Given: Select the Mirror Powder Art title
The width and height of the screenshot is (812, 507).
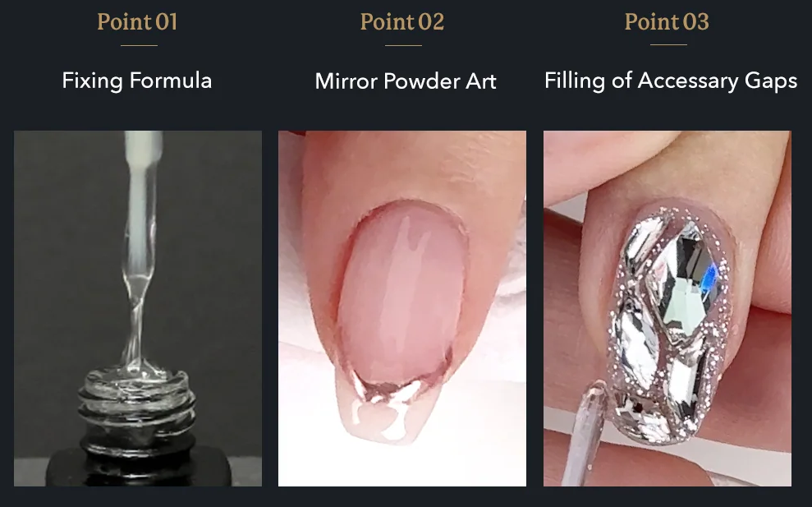Looking at the screenshot, I should pyautogui.click(x=406, y=81).
